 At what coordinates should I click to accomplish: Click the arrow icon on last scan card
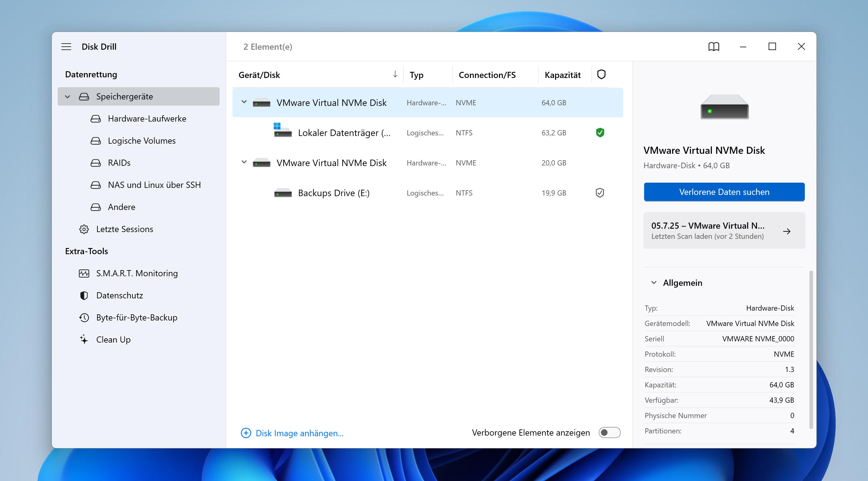coord(787,231)
